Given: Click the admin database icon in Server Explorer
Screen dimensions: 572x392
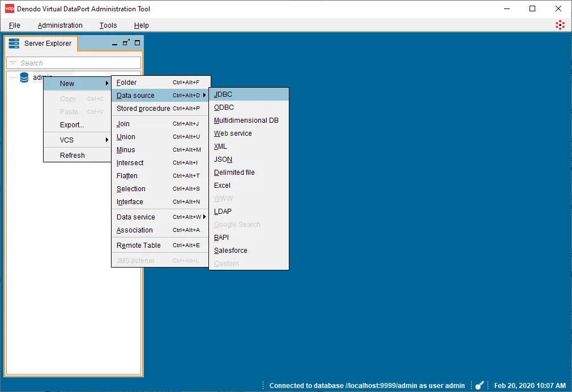Looking at the screenshot, I should coord(23,77).
